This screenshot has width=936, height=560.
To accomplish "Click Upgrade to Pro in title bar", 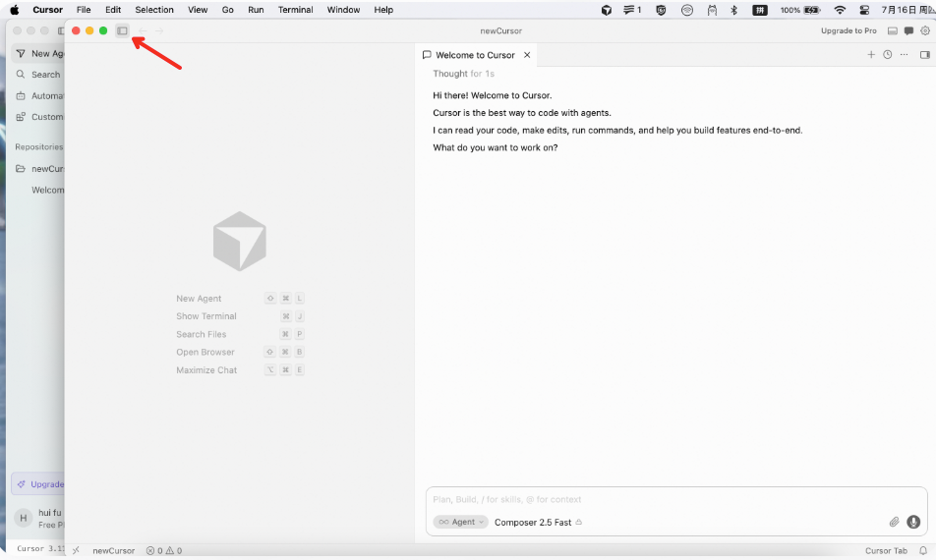I will (x=848, y=30).
